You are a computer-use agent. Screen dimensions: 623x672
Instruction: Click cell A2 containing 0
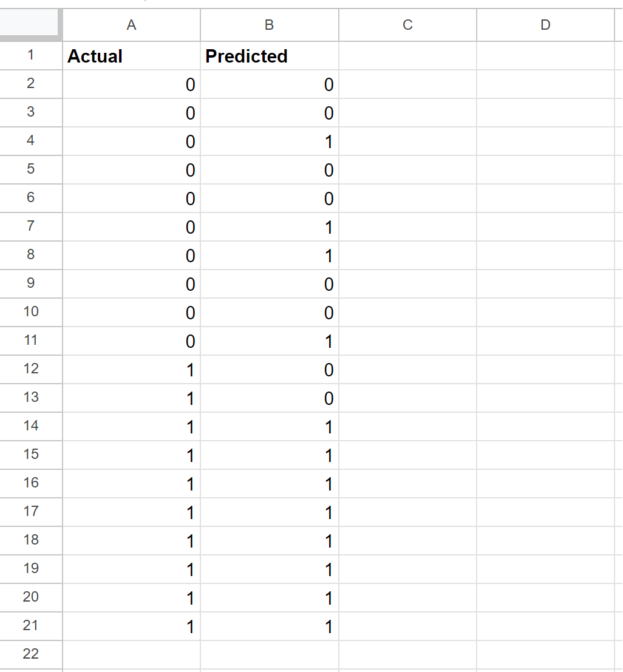click(131, 84)
